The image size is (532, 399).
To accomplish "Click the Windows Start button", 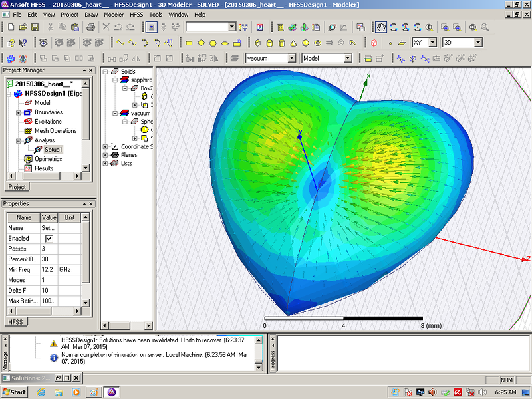I will click(x=14, y=392).
